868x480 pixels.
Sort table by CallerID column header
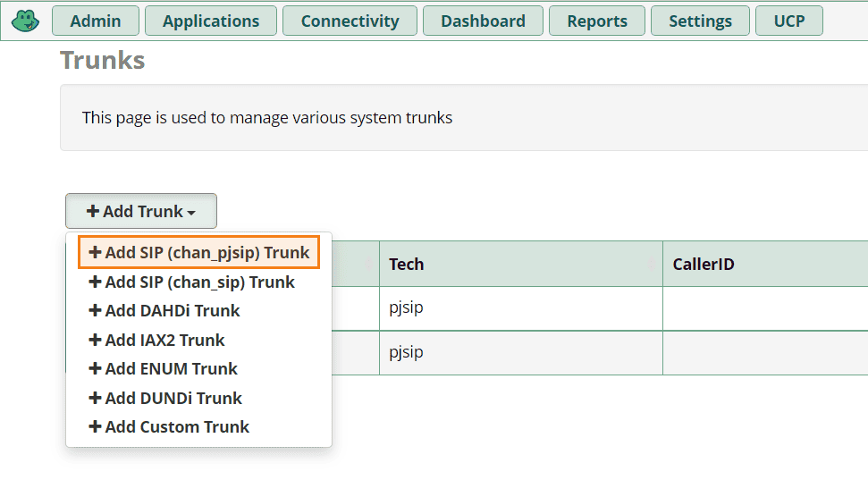765,264
